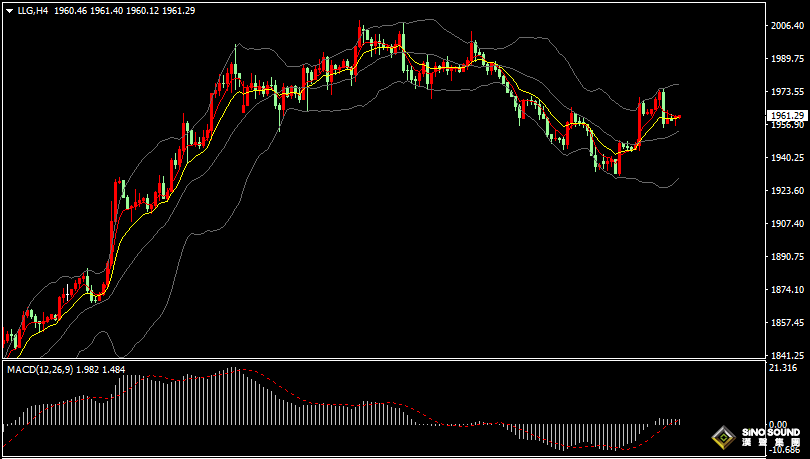This screenshot has height=459, width=810.
Task: Click the MACD scale value 21.316
Action: [783, 368]
